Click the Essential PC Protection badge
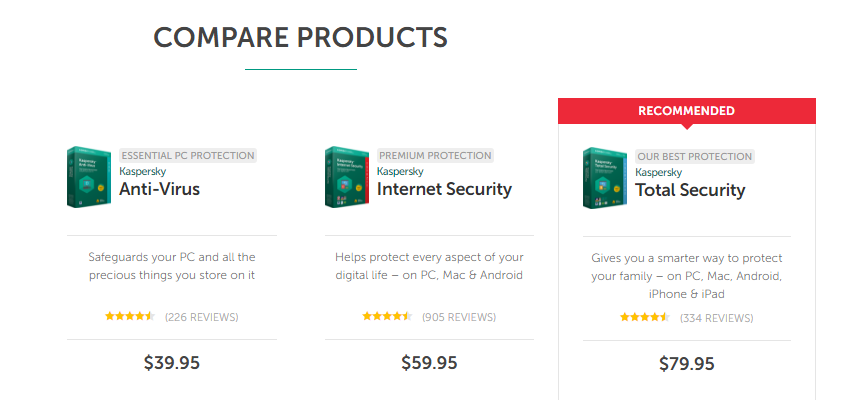The width and height of the screenshot is (865, 400). (188, 156)
